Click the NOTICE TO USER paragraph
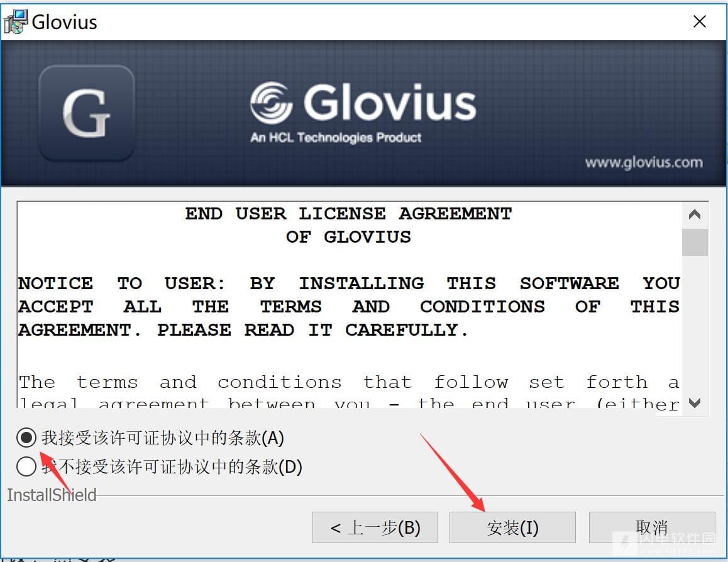 [x=349, y=307]
